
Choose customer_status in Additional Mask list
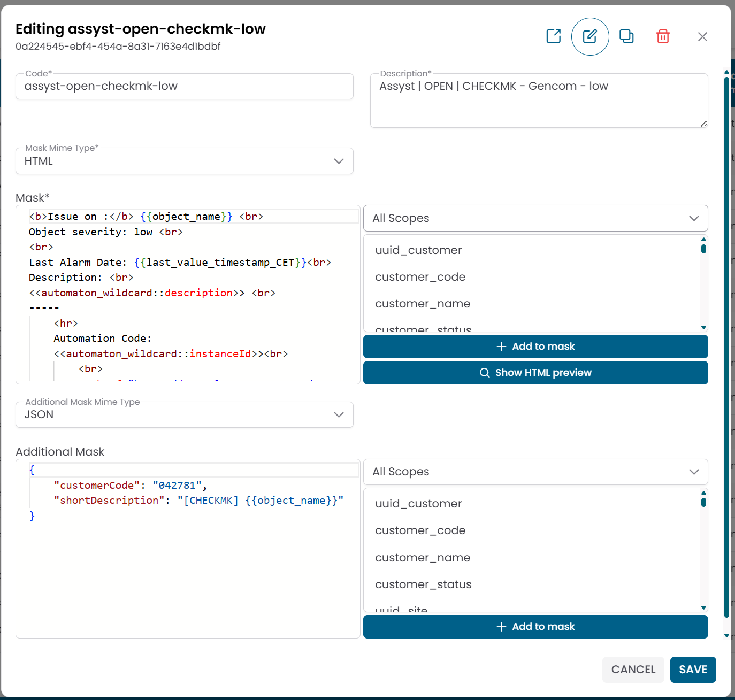(423, 584)
